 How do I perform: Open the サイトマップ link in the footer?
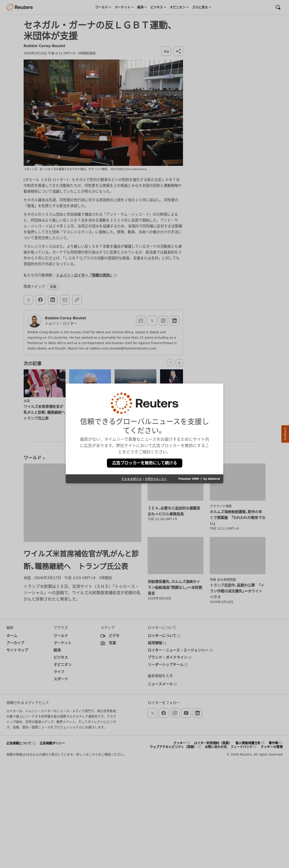click(x=17, y=650)
